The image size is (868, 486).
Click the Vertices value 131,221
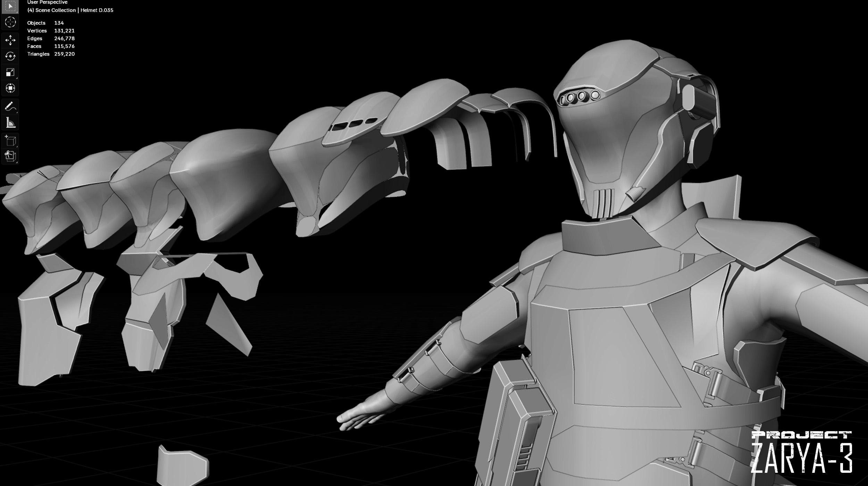click(x=64, y=31)
